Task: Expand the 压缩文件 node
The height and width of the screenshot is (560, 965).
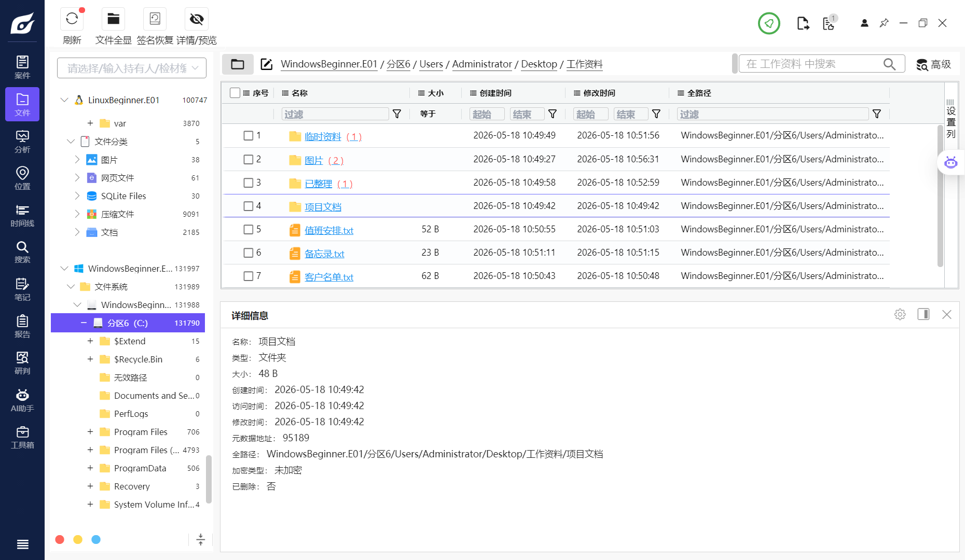Action: click(77, 214)
